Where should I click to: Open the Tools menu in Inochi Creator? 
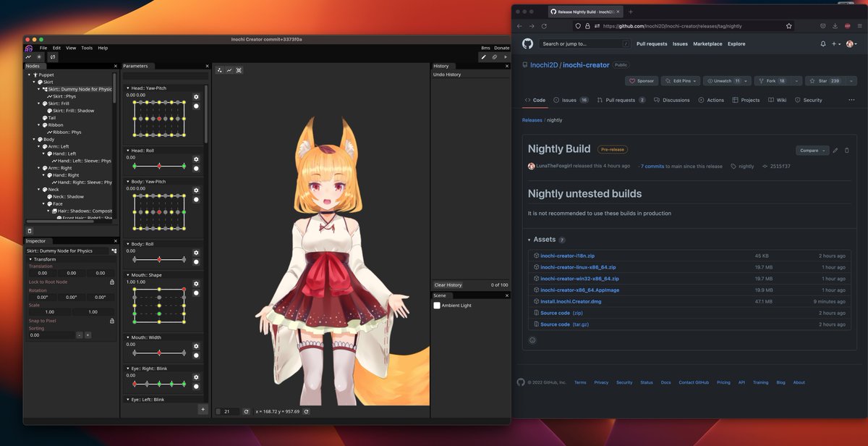[x=87, y=48]
